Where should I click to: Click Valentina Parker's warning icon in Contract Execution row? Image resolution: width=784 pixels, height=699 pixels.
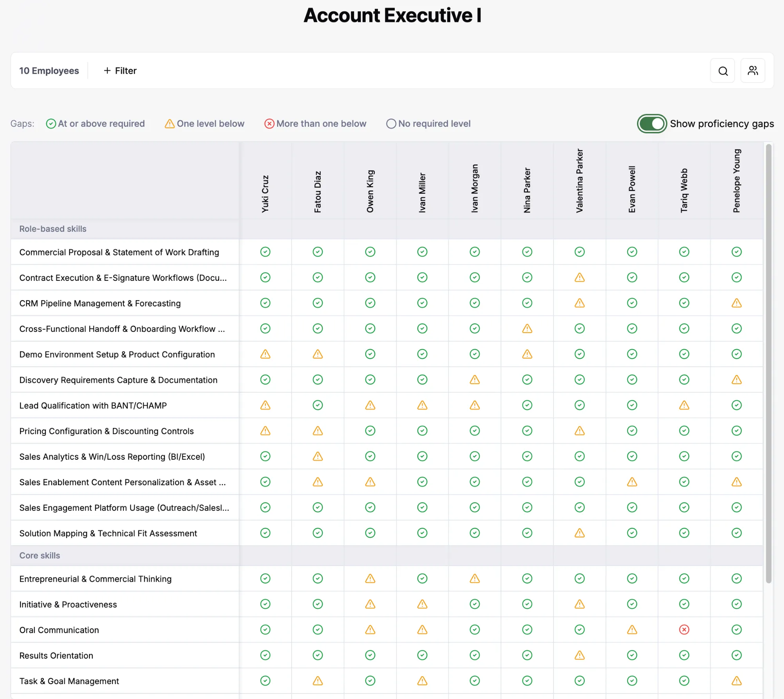tap(579, 278)
